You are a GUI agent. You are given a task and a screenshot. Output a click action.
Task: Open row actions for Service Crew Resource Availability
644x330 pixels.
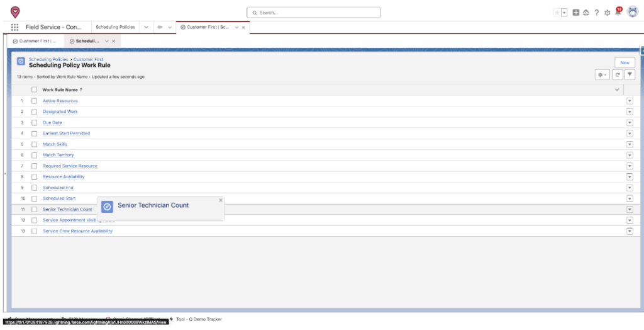click(x=629, y=231)
